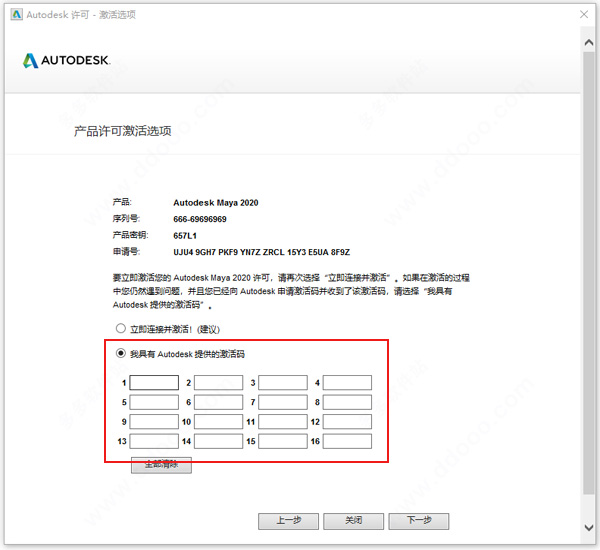Click activation code field 12

(x=347, y=421)
